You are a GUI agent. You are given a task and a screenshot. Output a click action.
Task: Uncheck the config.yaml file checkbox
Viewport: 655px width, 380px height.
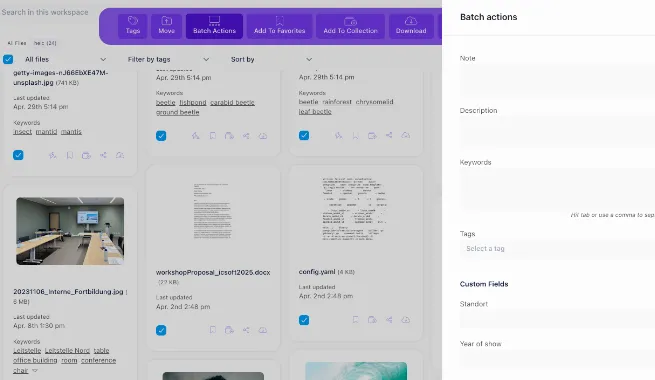(304, 320)
